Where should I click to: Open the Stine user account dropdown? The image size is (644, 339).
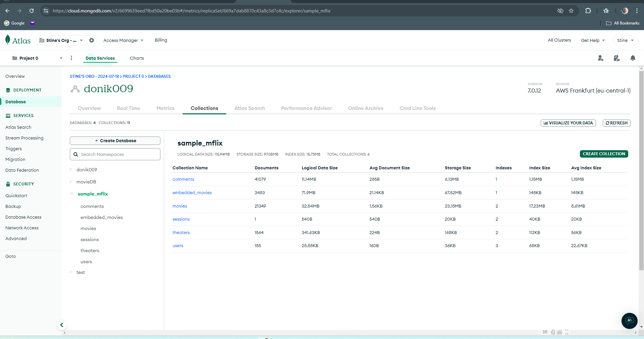(x=626, y=40)
